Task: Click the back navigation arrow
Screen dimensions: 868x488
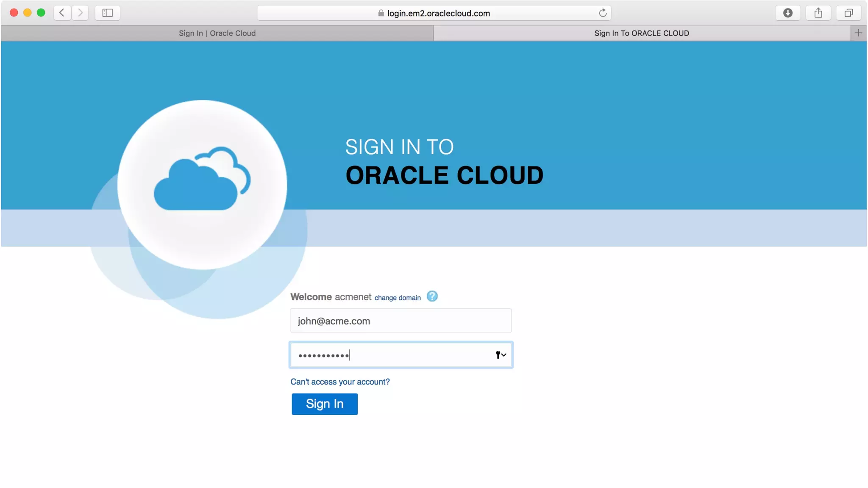Action: coord(62,13)
